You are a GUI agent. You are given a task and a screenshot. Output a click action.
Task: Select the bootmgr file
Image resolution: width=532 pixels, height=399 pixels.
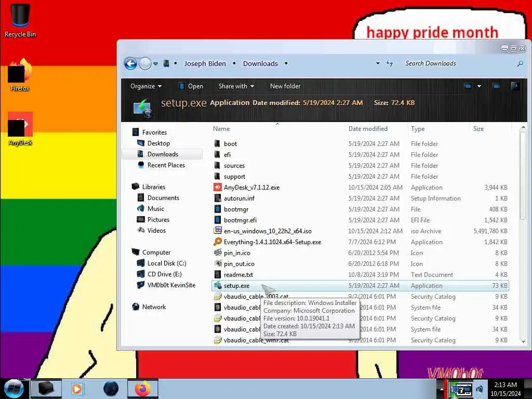point(236,209)
